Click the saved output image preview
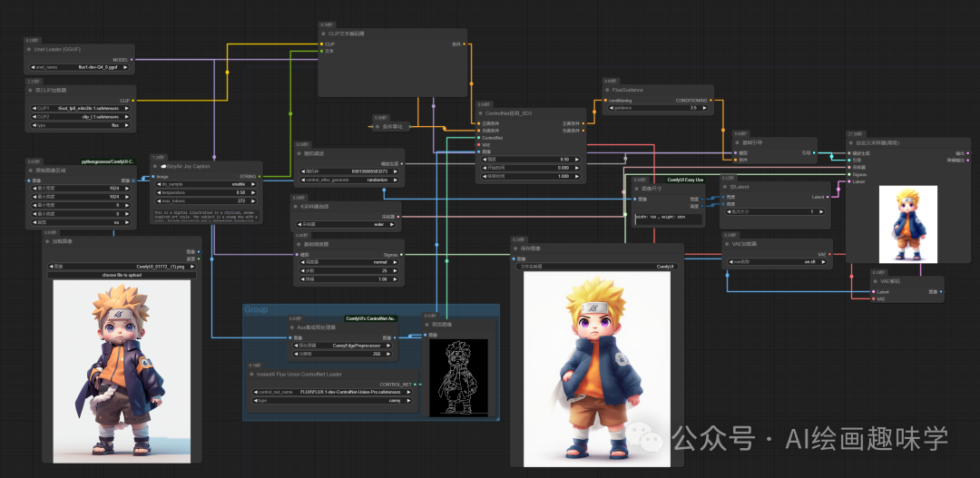980x478 pixels. pos(597,368)
